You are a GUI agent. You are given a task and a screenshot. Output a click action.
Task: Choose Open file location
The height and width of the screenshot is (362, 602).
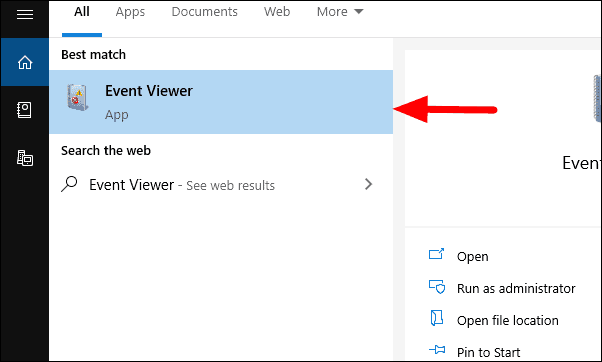tap(508, 320)
